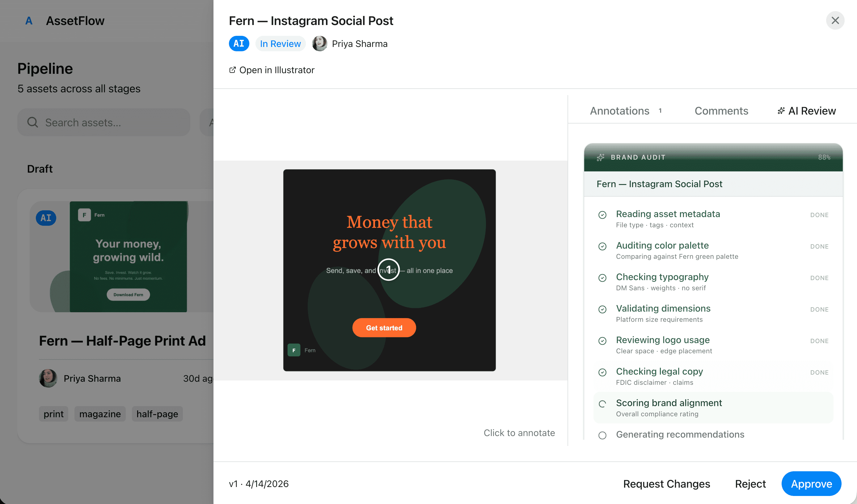Click the blue AI badge beside In Review
857x504 pixels.
coord(239,44)
